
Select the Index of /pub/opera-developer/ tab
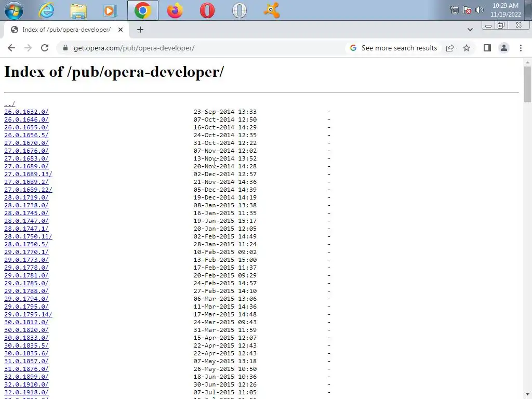pyautogui.click(x=66, y=30)
